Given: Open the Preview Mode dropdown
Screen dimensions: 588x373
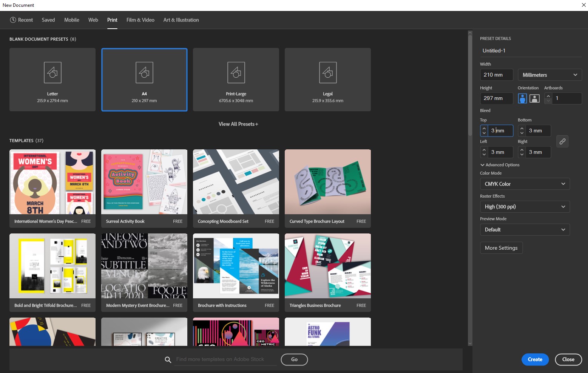Looking at the screenshot, I should pyautogui.click(x=525, y=229).
